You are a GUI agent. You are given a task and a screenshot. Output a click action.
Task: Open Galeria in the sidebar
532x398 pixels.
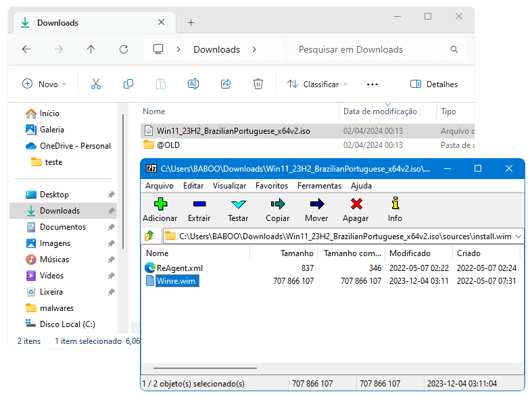coord(45,130)
